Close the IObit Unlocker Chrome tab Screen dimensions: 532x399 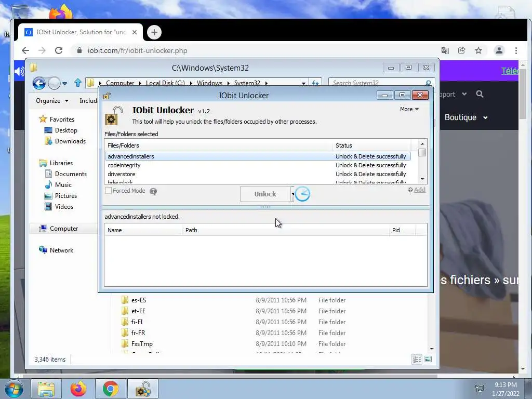point(135,32)
